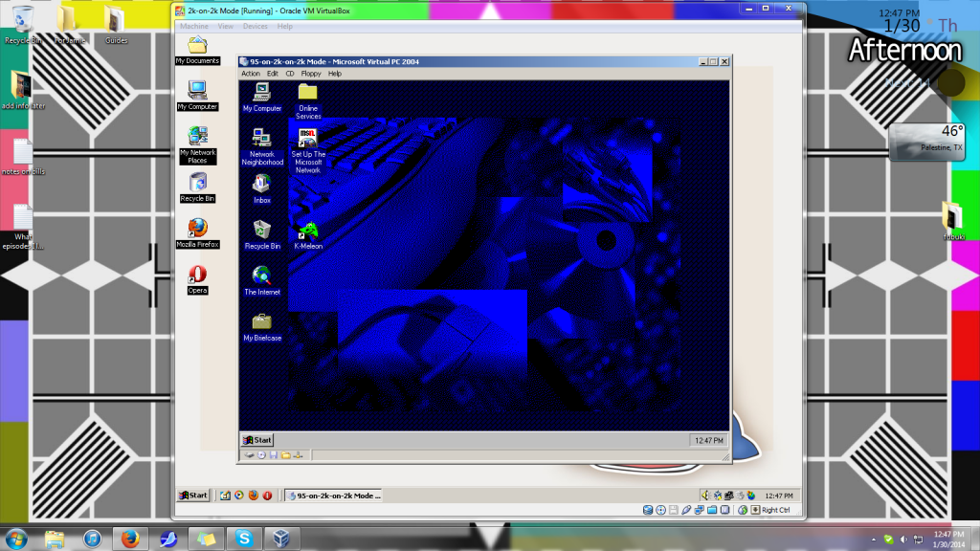Click Virtual PC hard disk status icon

click(x=250, y=455)
